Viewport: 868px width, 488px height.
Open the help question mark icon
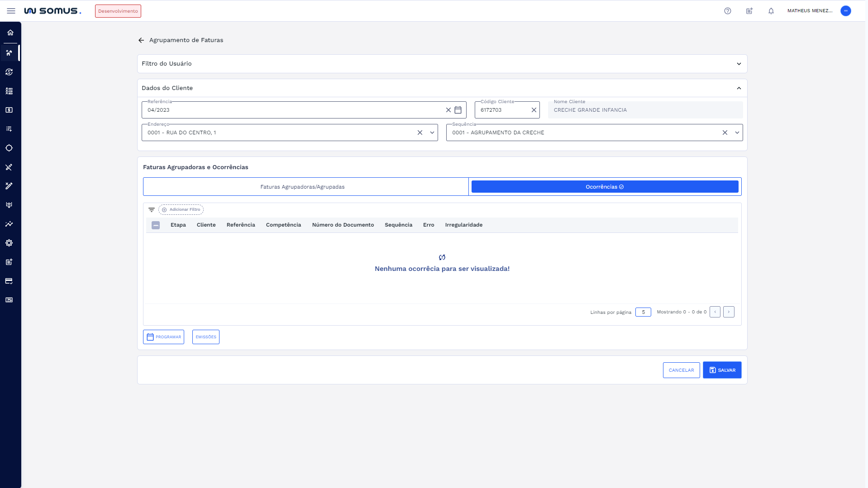(x=727, y=11)
